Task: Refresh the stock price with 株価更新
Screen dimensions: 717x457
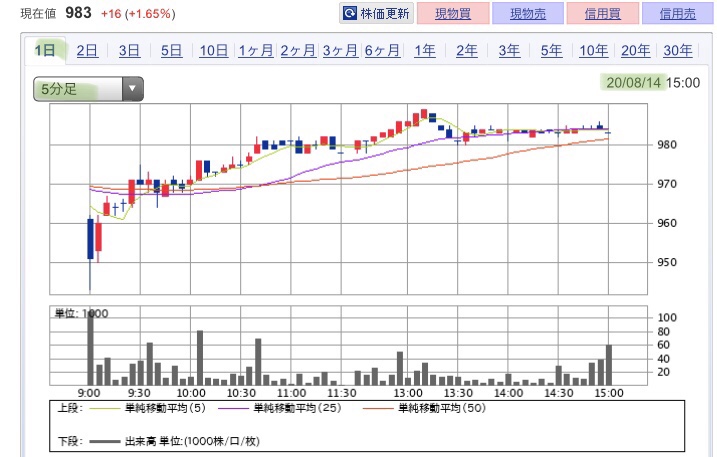Action: point(376,13)
